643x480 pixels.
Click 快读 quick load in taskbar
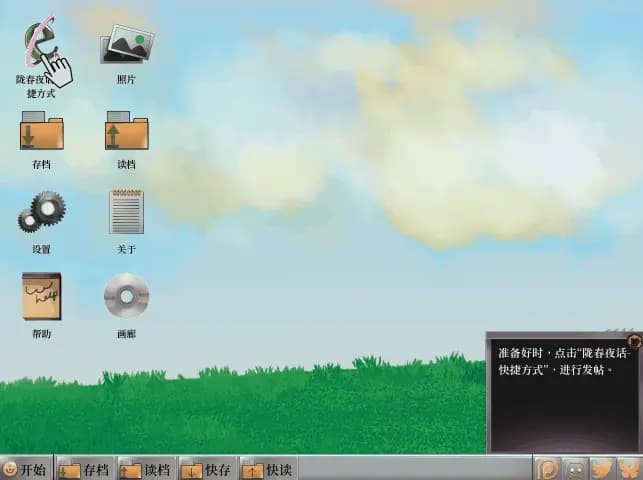click(268, 469)
